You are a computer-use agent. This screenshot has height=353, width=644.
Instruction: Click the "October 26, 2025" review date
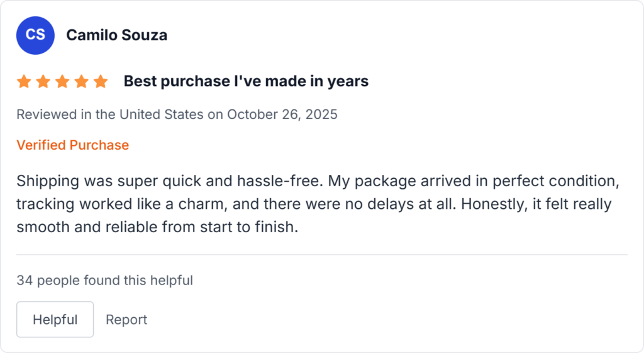coord(282,115)
